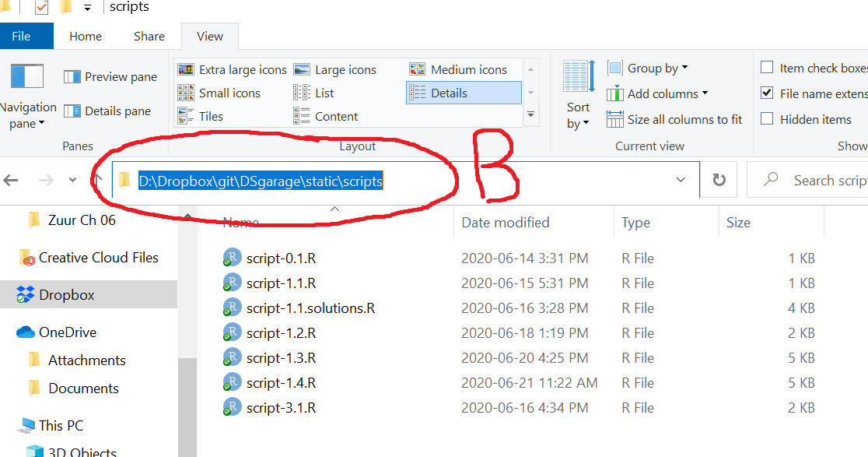Screen dimensions: 868x457
Task: Expand the layout gallery more options
Action: 531,114
